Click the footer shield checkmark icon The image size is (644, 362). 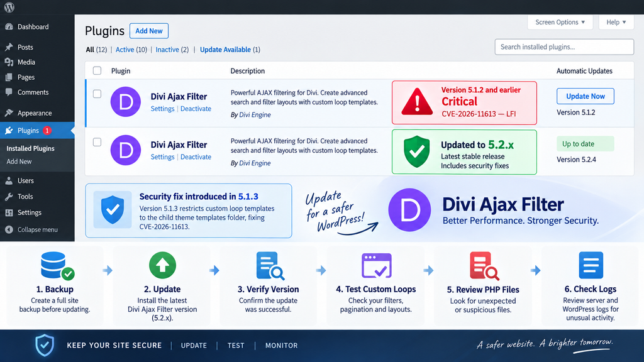click(x=45, y=345)
